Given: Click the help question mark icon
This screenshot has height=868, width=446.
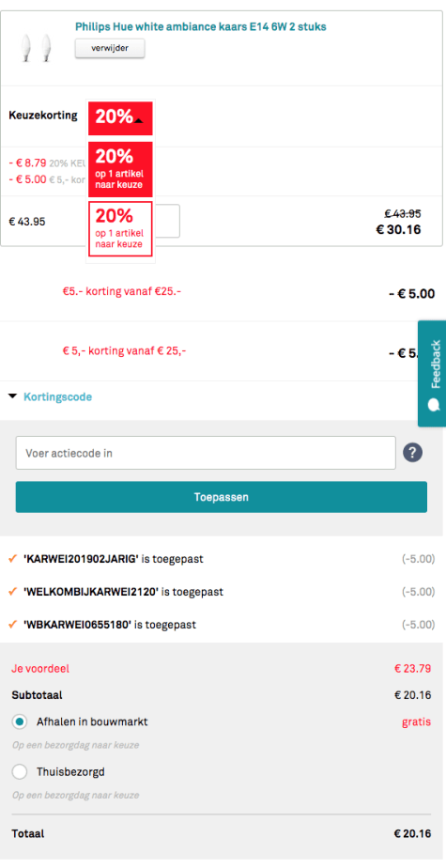Looking at the screenshot, I should click(x=413, y=453).
